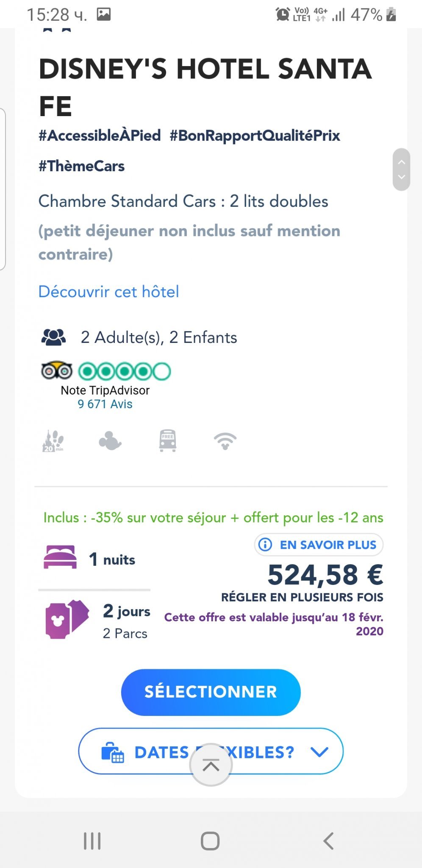Tap the free shuttle bus icon

[x=168, y=441]
